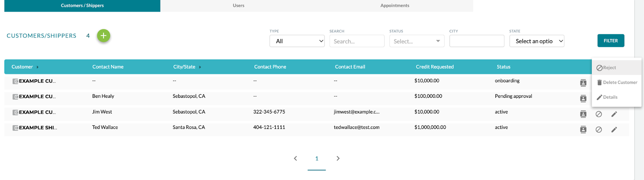Screen dimensions: 644x180
Task: Click company icon beside EXAMPLE SHI... customer
Action: click(15, 128)
